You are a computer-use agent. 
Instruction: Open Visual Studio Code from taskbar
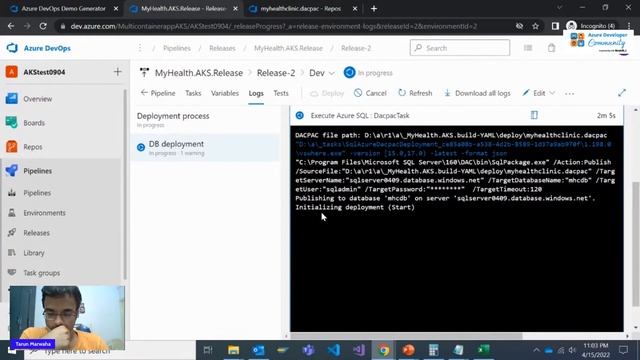click(x=333, y=350)
